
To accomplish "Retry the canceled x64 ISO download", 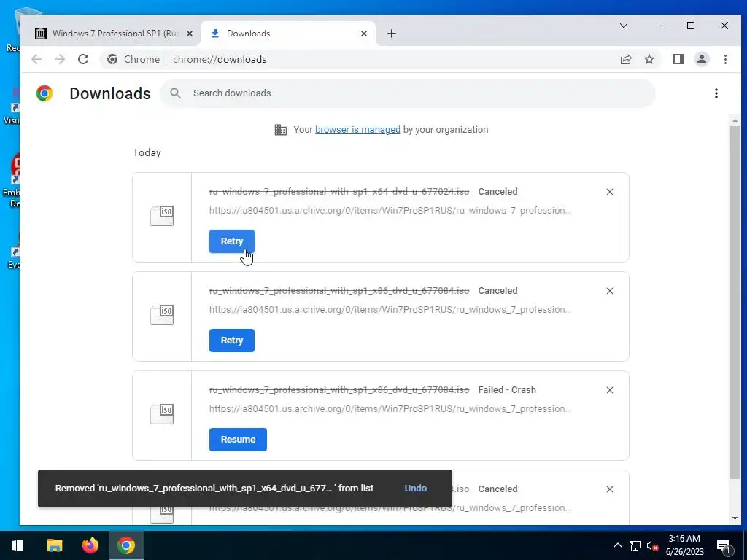I will click(x=231, y=241).
